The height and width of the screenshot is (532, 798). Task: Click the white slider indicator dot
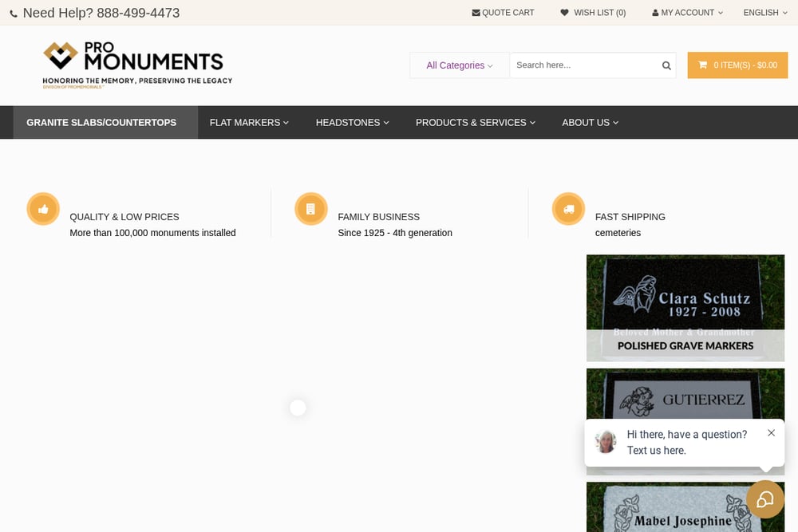click(298, 408)
